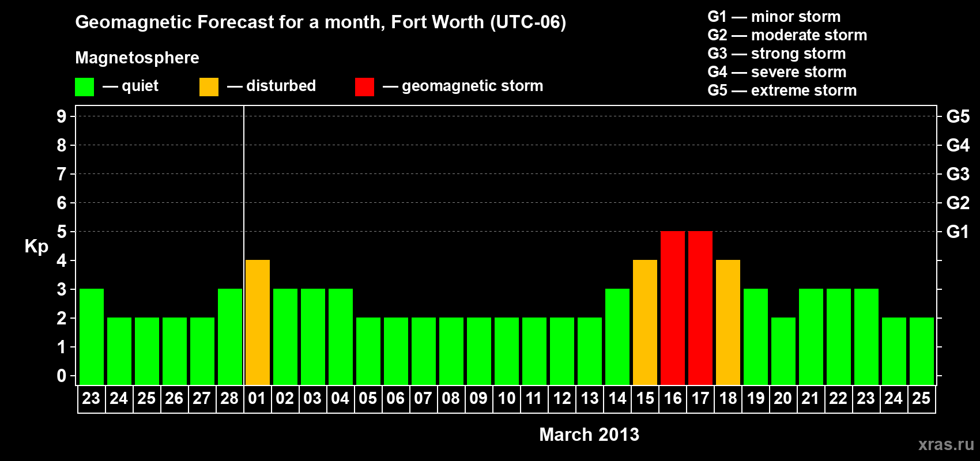Screen dimensions: 980x461
Task: Click the orange bar for March 01
Action: (x=258, y=322)
